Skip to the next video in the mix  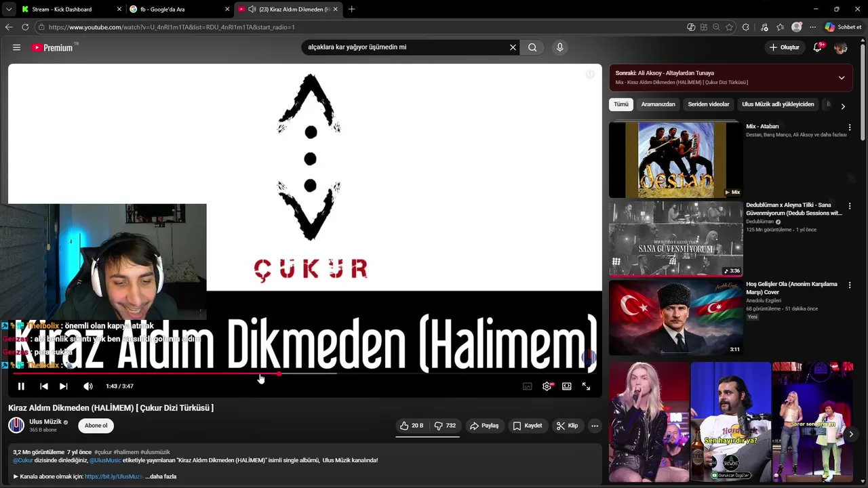(63, 386)
